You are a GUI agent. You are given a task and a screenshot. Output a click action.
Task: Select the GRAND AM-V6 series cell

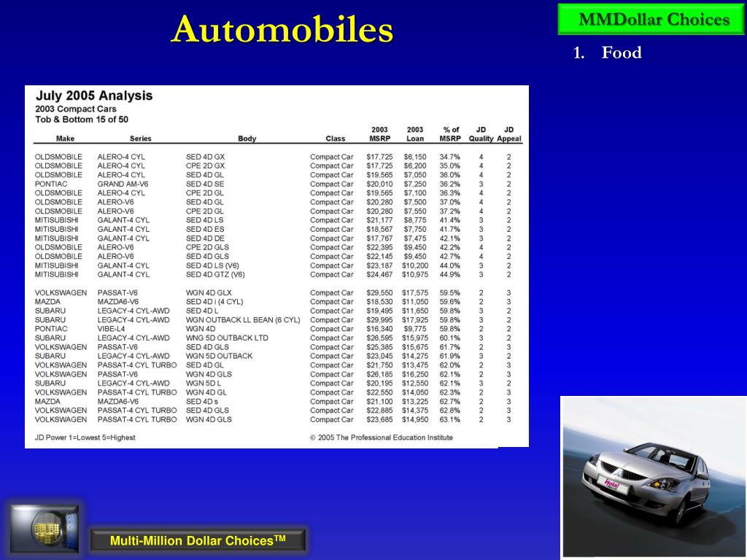coord(123,184)
